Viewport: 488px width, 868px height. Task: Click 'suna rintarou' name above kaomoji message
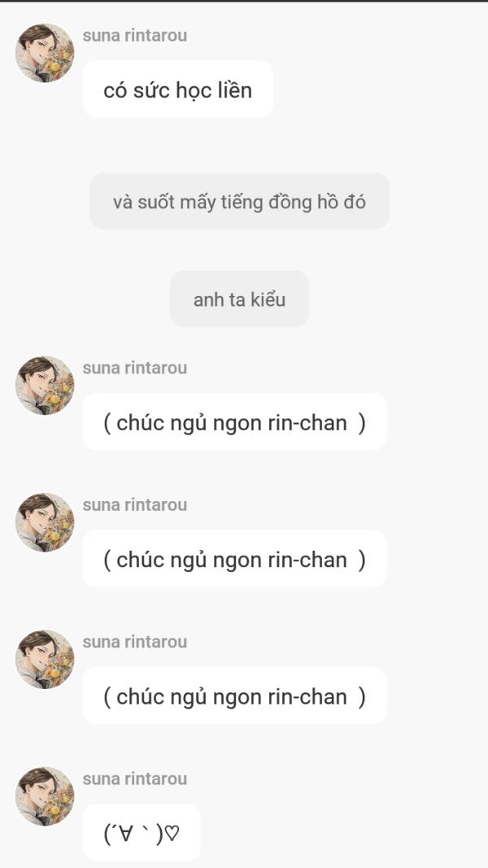[x=134, y=779]
